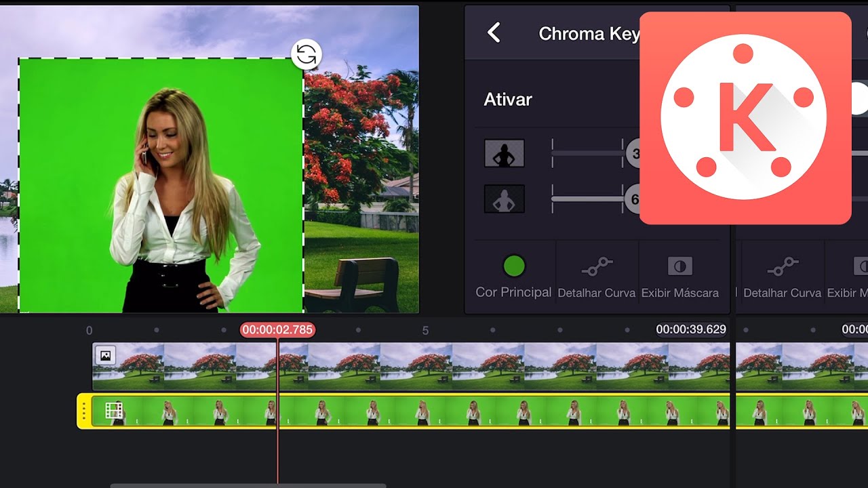Screen dimensions: 868x488
Task: Select the image icon on park track
Action: pyautogui.click(x=105, y=355)
